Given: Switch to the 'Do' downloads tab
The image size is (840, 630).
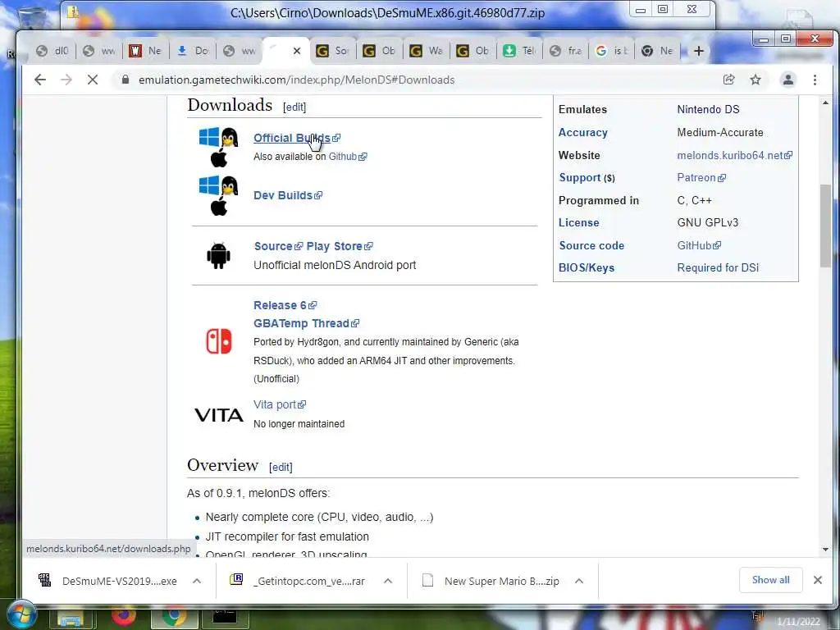Looking at the screenshot, I should (193, 51).
